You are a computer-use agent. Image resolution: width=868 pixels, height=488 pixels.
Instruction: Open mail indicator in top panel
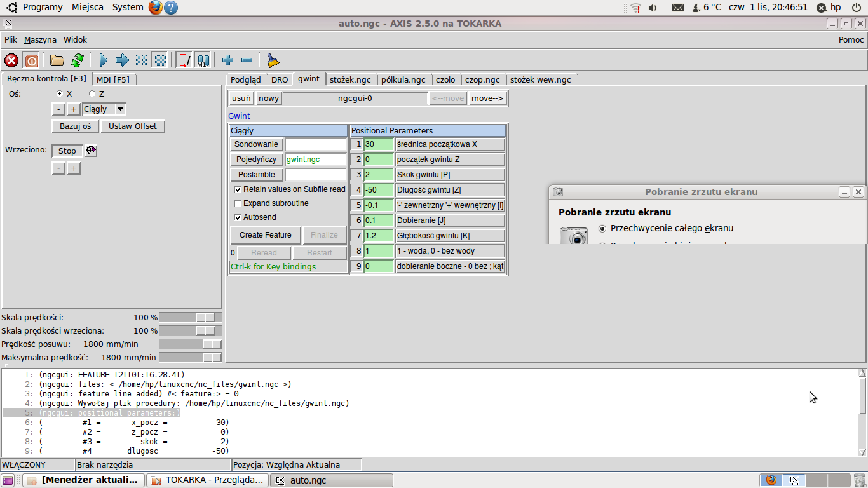click(678, 8)
